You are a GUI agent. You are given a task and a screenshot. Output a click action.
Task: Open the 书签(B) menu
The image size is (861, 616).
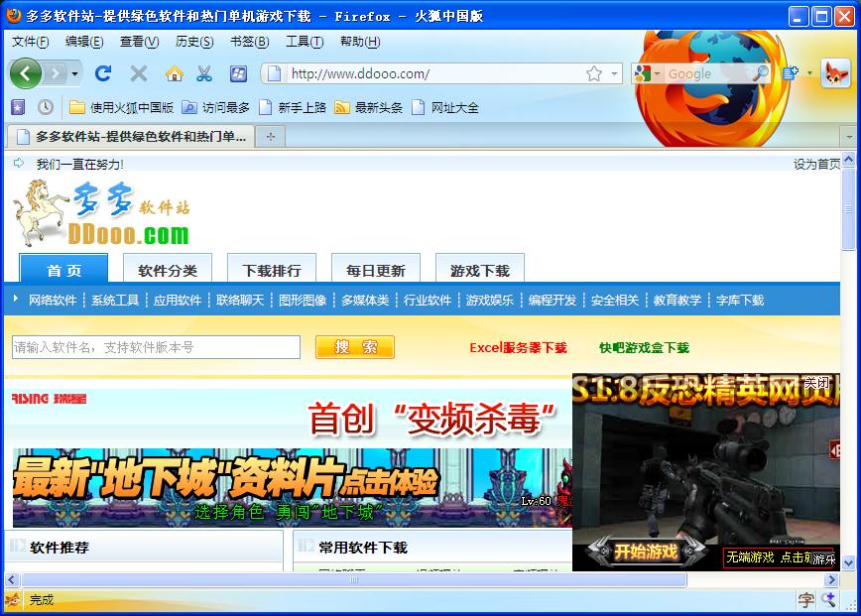[249, 42]
